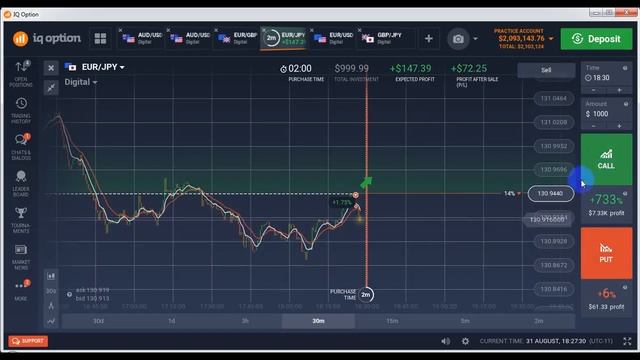Open the Support chat button
This screenshot has width=640, height=360.
(x=28, y=341)
